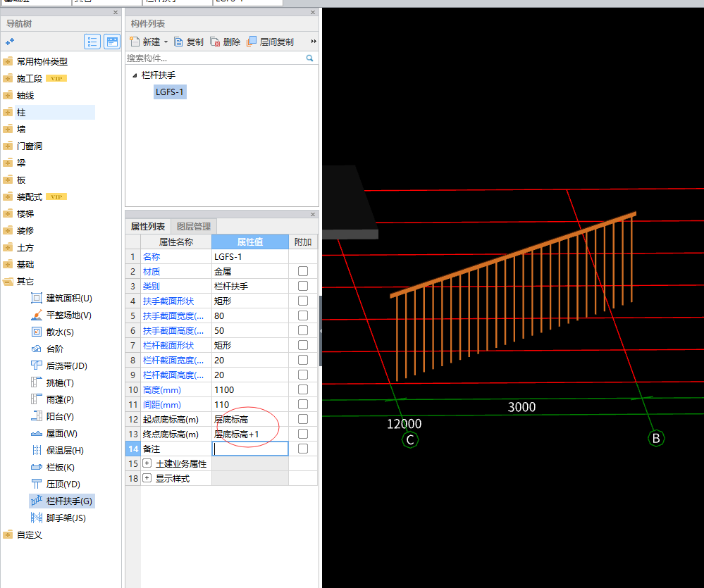This screenshot has width=704, height=588.
Task: Open 栏板(K) component type
Action: (x=53, y=468)
